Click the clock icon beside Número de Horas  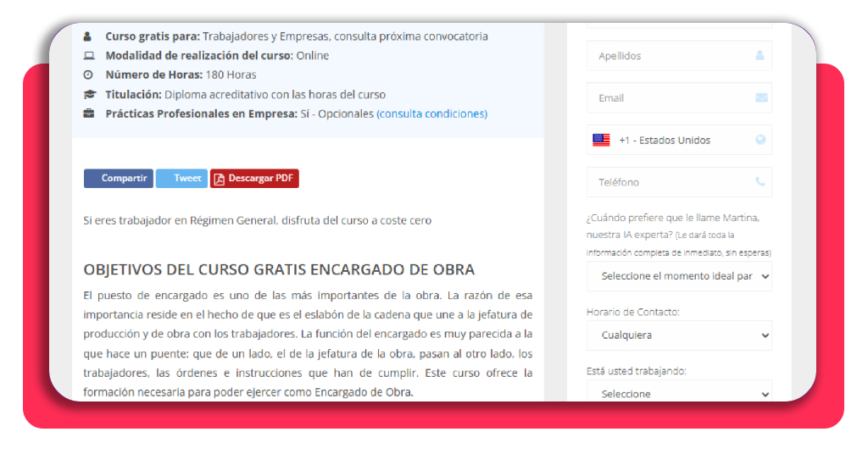coord(88,75)
